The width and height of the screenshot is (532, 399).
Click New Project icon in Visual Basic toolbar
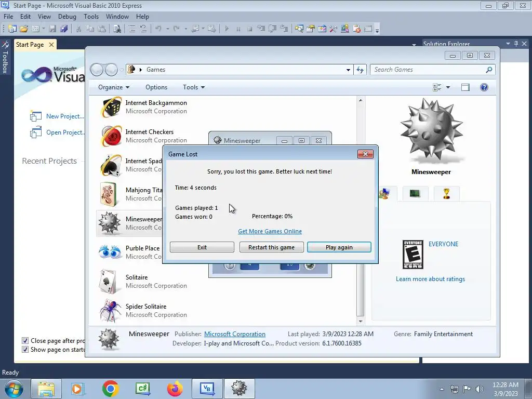pyautogui.click(x=12, y=29)
